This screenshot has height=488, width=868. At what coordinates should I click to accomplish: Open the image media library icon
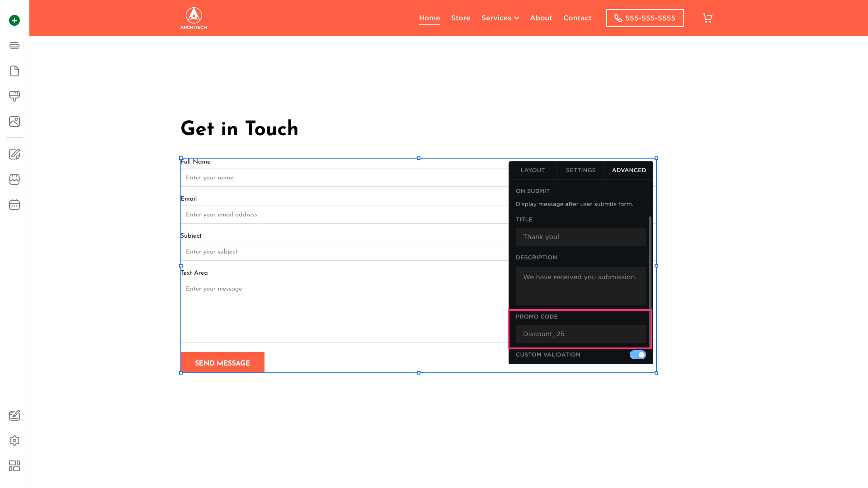click(x=14, y=122)
